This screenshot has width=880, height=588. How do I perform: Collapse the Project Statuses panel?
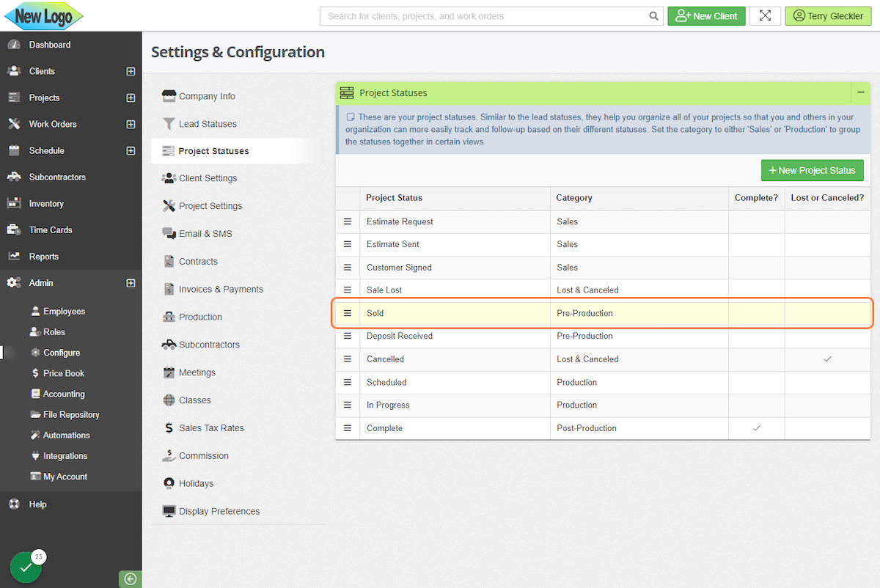click(x=860, y=93)
